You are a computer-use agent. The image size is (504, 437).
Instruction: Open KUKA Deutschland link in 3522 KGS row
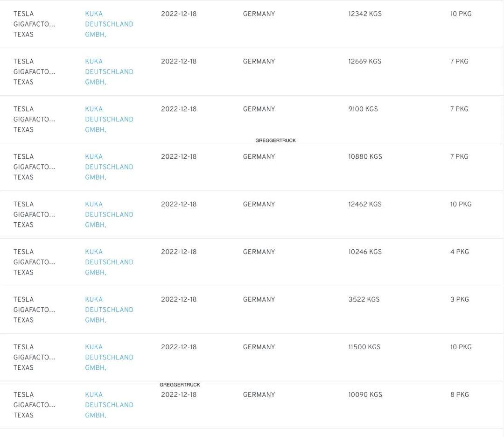109,310
